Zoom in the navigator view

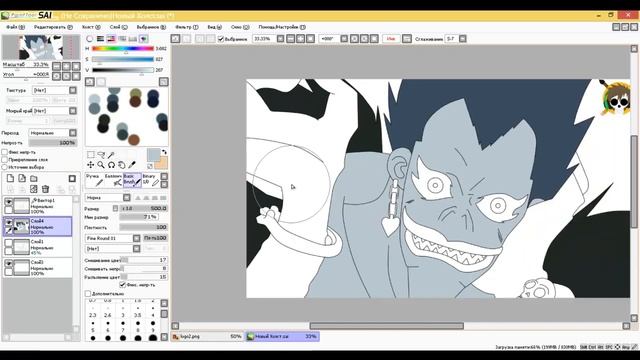[x=66, y=66]
